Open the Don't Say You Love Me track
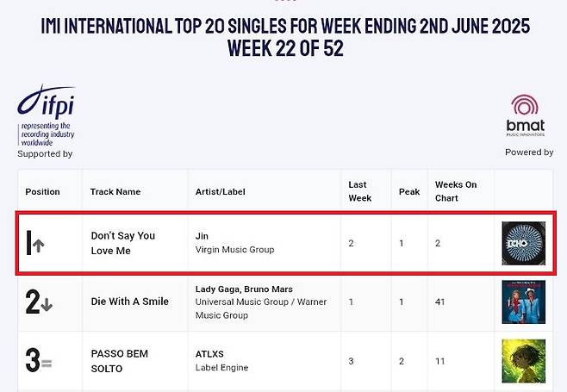The width and height of the screenshot is (567, 392). 123,243
